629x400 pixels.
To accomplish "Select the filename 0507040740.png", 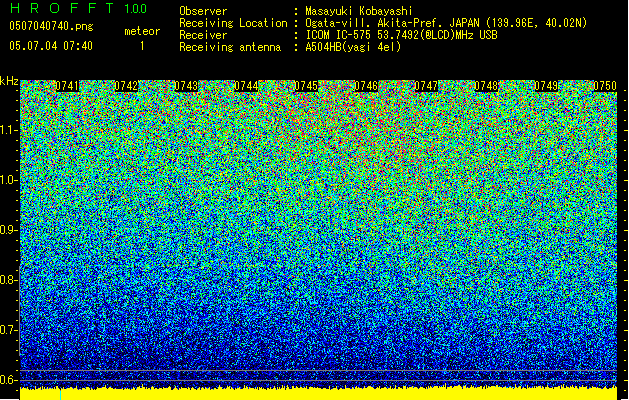I will [x=51, y=26].
